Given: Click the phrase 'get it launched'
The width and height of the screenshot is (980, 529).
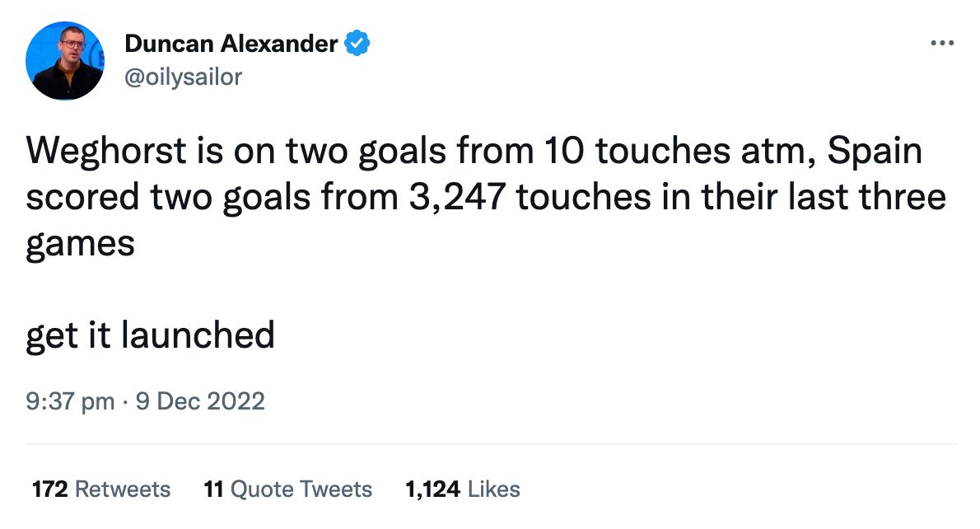Looking at the screenshot, I should (x=152, y=335).
